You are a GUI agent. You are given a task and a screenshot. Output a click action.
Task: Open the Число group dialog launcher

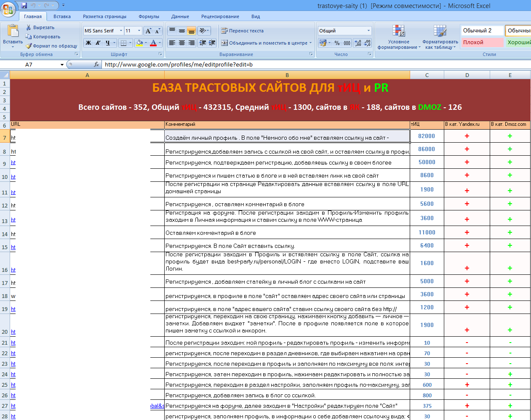tap(369, 54)
